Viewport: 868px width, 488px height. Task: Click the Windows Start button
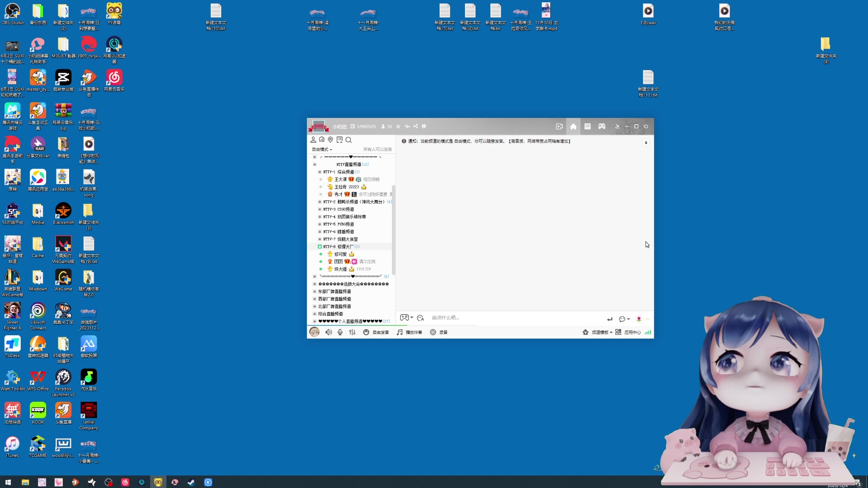click(x=8, y=482)
